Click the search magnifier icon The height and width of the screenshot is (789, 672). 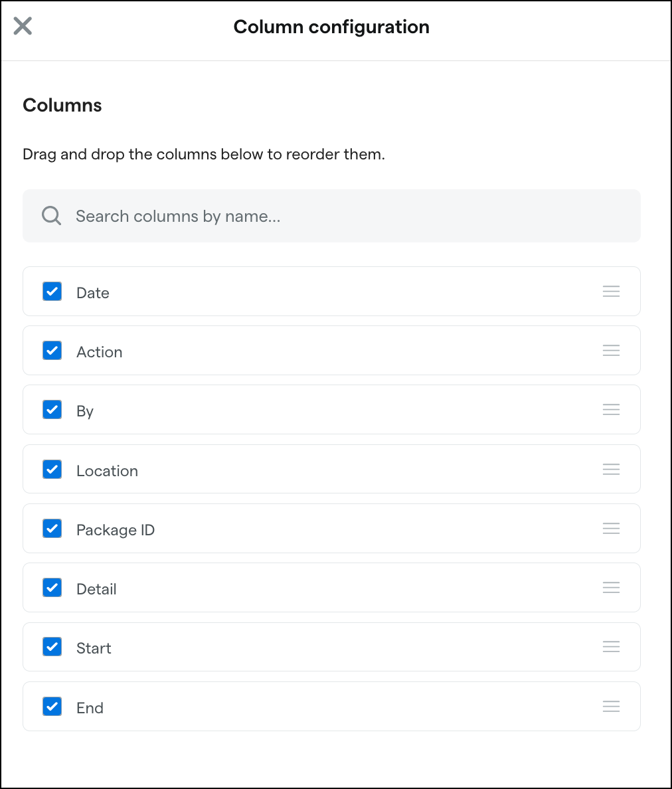tap(51, 216)
